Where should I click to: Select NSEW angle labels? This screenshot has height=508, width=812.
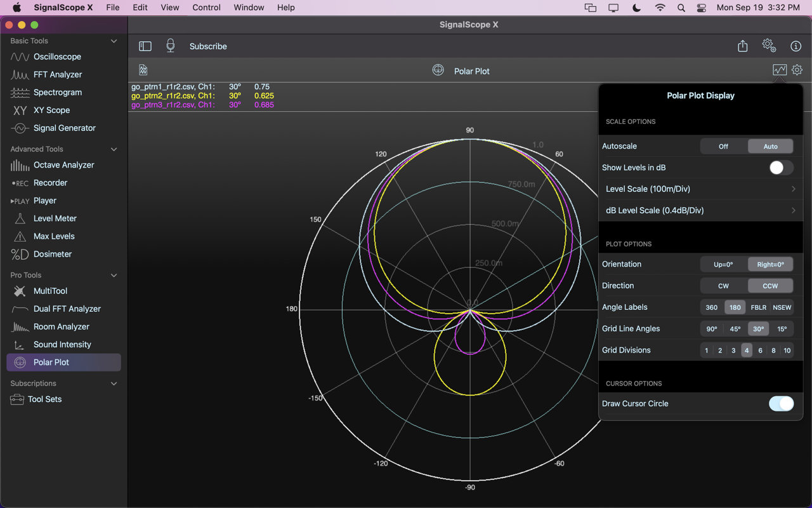pyautogui.click(x=782, y=307)
